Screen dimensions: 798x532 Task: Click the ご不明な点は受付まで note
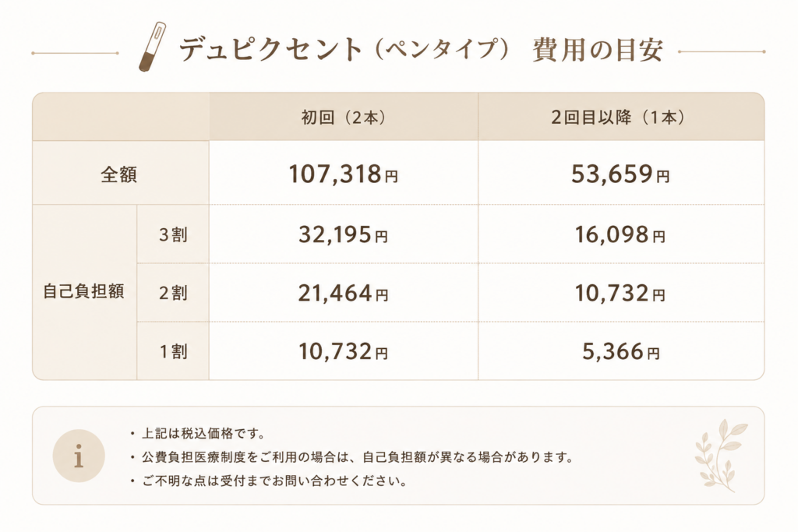coord(275,481)
